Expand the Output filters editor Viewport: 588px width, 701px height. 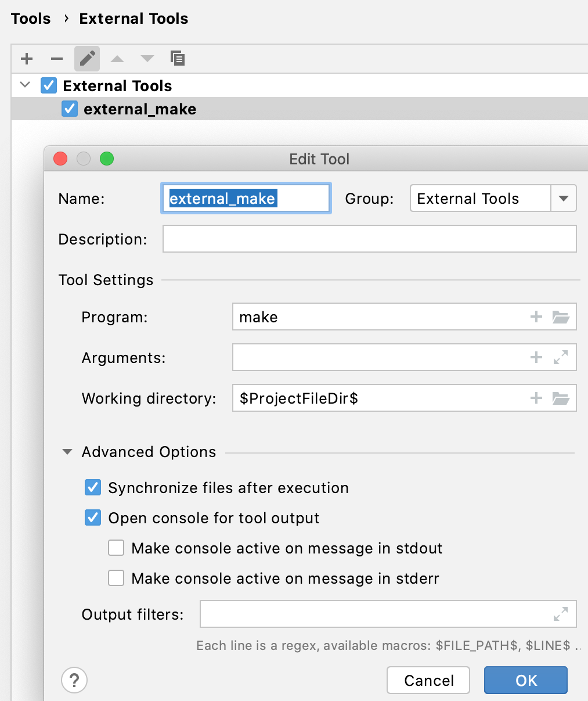[x=561, y=614]
